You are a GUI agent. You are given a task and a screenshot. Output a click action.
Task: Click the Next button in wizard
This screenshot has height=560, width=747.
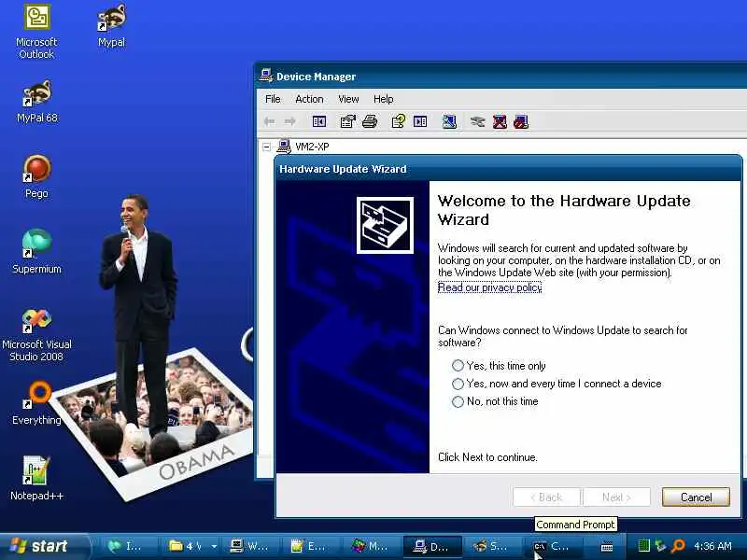point(616,497)
